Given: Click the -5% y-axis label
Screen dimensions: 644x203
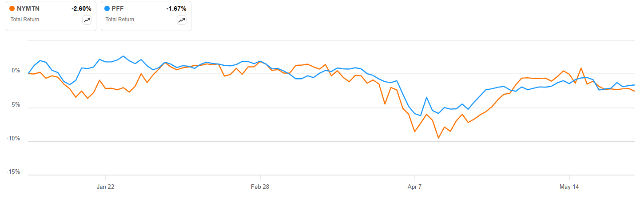Looking at the screenshot, I should click(x=14, y=105).
